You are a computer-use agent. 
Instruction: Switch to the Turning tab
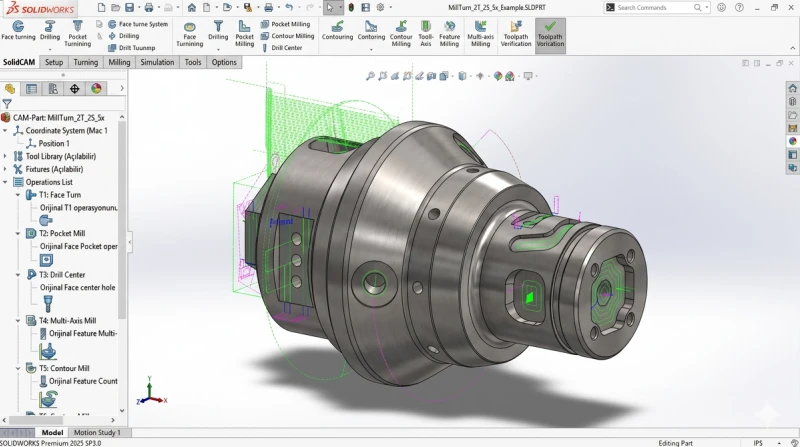[x=86, y=62]
